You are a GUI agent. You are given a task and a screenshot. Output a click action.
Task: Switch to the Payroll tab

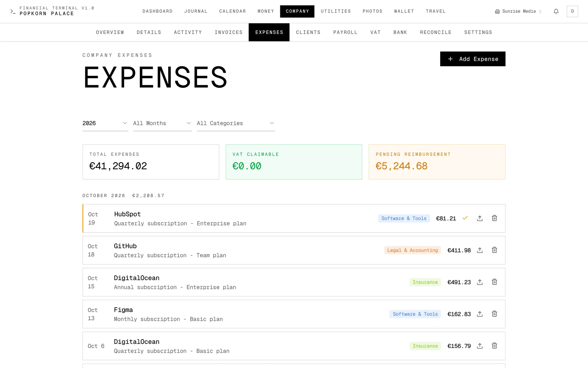coord(345,32)
